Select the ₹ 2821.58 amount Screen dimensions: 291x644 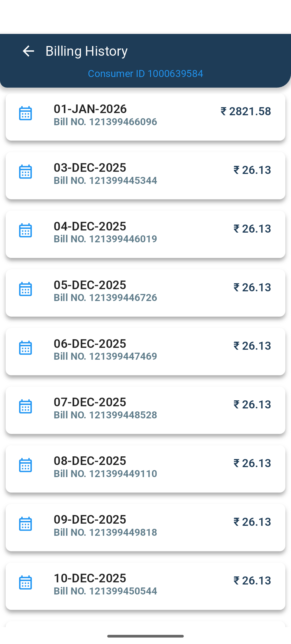(246, 111)
